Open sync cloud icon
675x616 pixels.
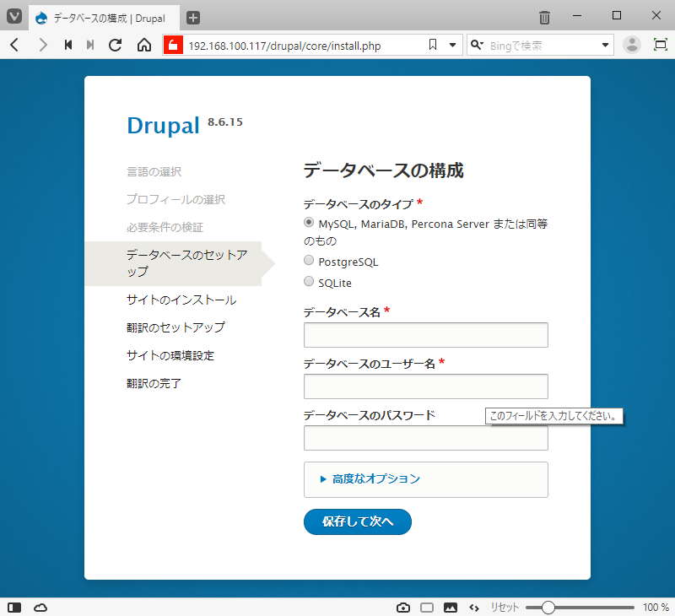coord(40,608)
